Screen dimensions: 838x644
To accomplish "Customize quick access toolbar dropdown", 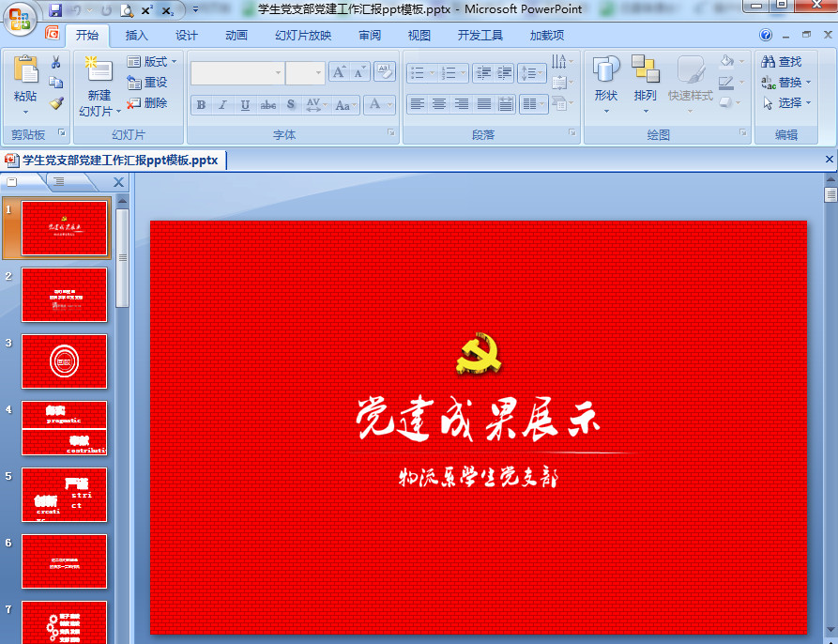I will pos(195,9).
